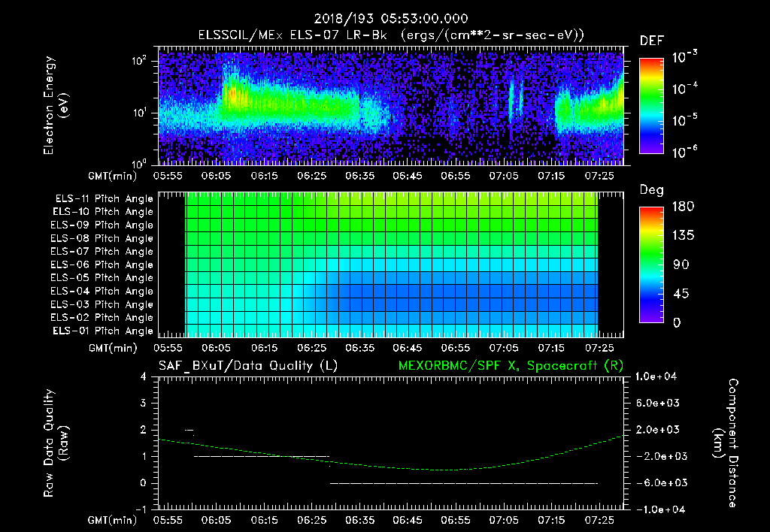Click the electron energy spectrogram plot
This screenshot has height=532, width=770.
[x=391, y=105]
